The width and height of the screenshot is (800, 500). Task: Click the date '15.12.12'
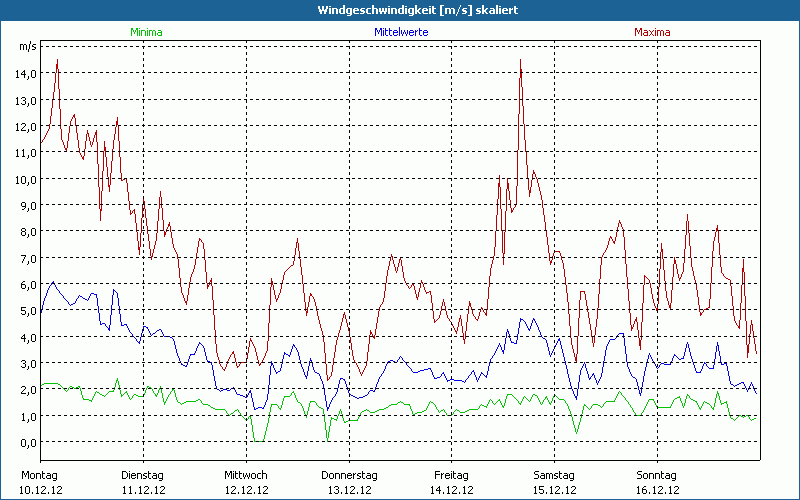[555, 490]
